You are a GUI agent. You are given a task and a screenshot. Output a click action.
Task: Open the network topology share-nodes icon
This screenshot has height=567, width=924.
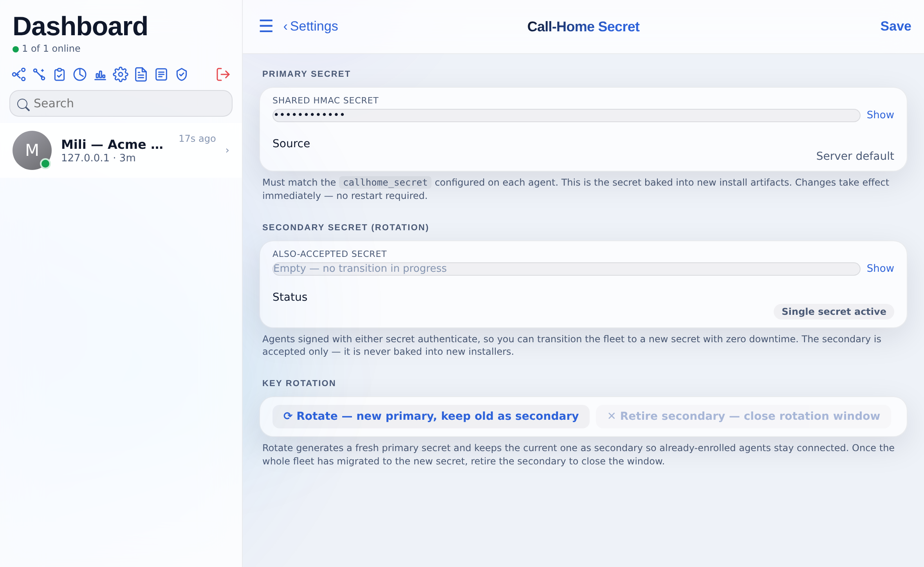coord(19,74)
